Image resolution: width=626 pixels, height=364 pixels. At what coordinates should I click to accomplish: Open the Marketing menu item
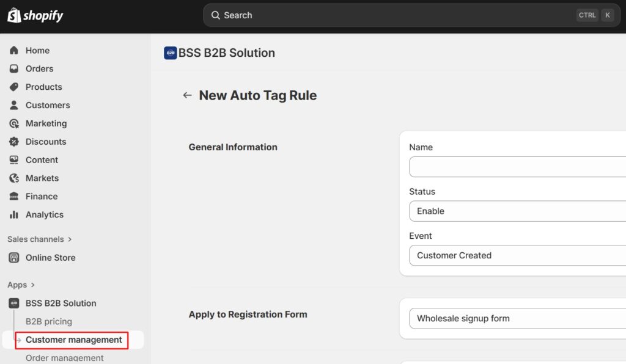click(x=46, y=123)
